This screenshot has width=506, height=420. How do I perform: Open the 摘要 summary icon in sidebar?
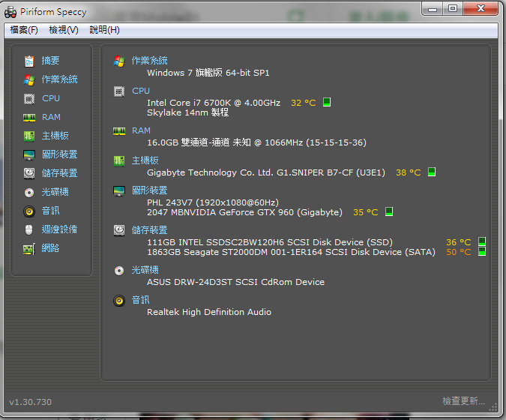[x=29, y=61]
